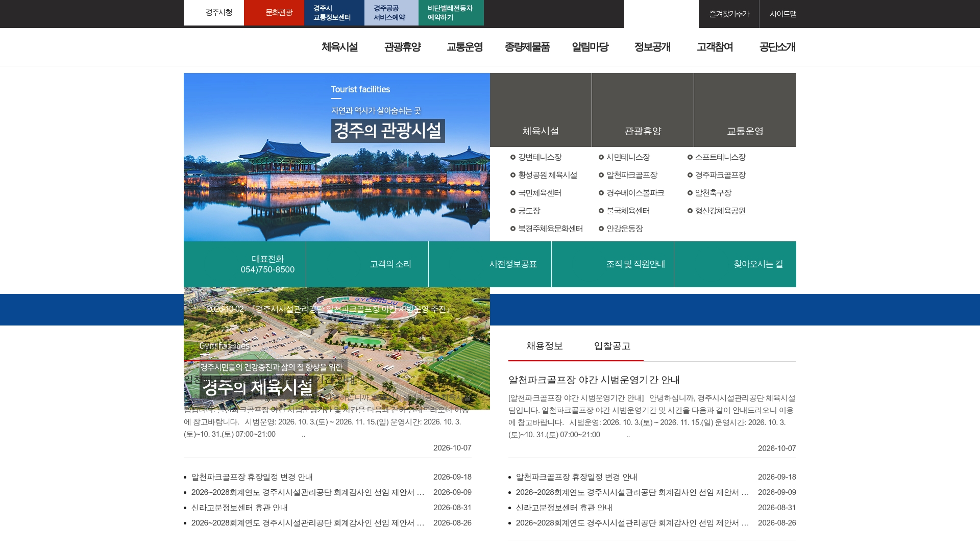Open the 정보공개 main menu

652,47
